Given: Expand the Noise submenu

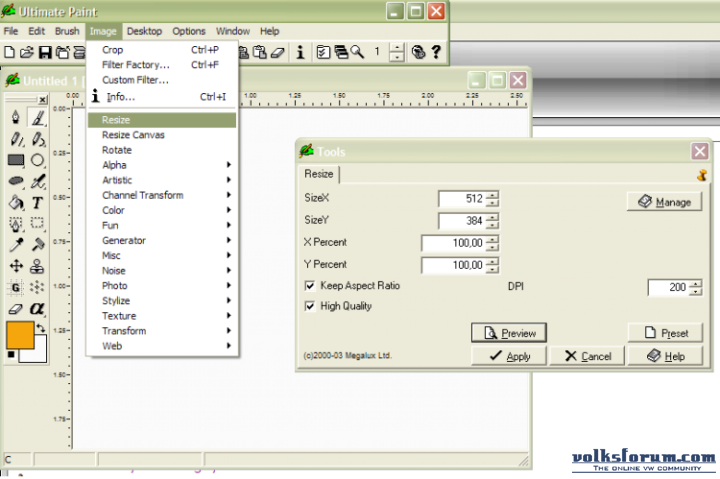Looking at the screenshot, I should pos(163,270).
